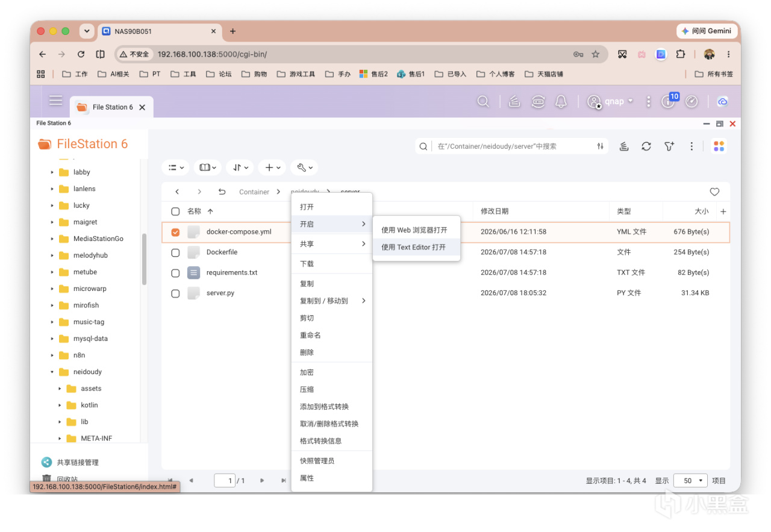The image size is (771, 532).
Task: Uncheck the docker-compose.yml checkbox
Action: (x=175, y=232)
